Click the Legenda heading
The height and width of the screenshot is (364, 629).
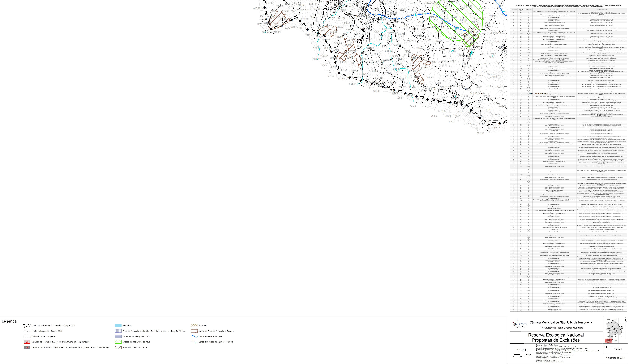(x=9, y=321)
